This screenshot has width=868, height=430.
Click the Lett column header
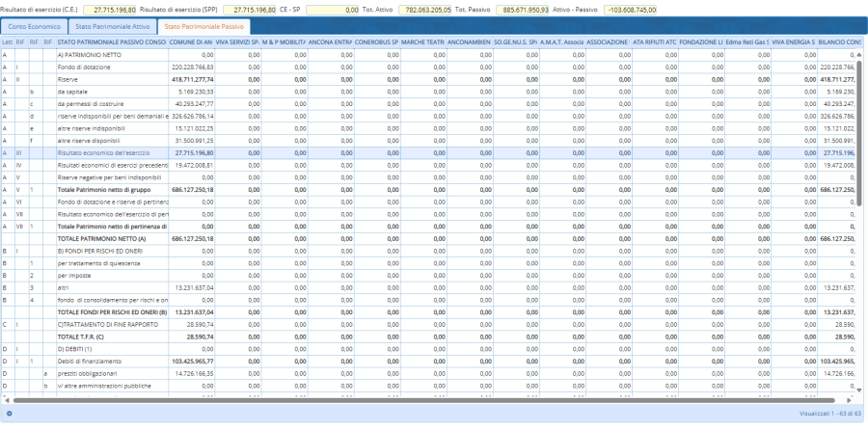pos(8,42)
